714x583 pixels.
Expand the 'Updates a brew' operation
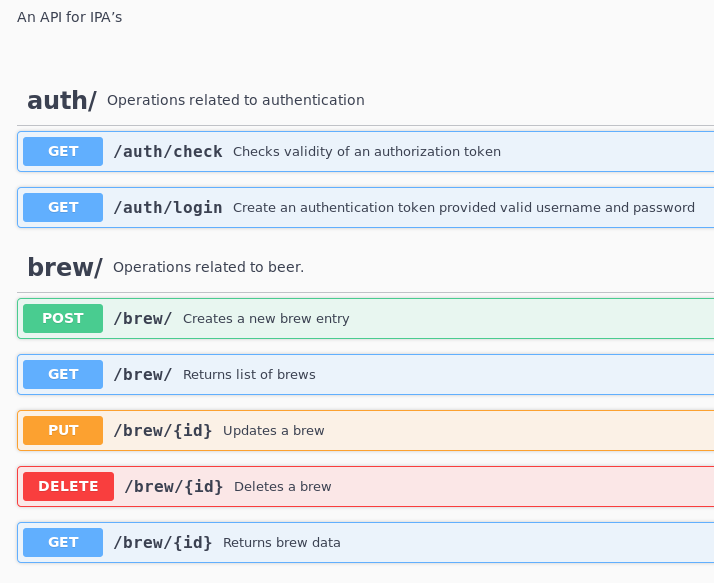click(x=273, y=431)
